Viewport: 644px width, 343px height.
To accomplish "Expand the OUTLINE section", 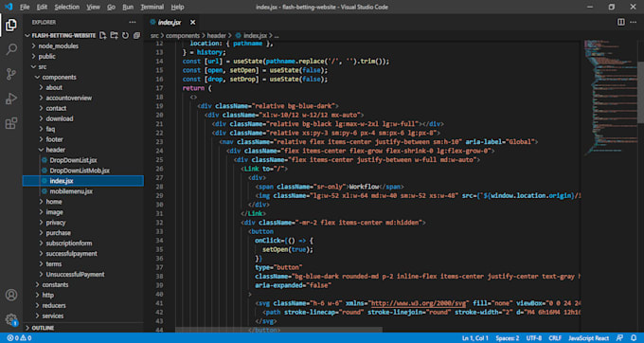I will coord(43,328).
